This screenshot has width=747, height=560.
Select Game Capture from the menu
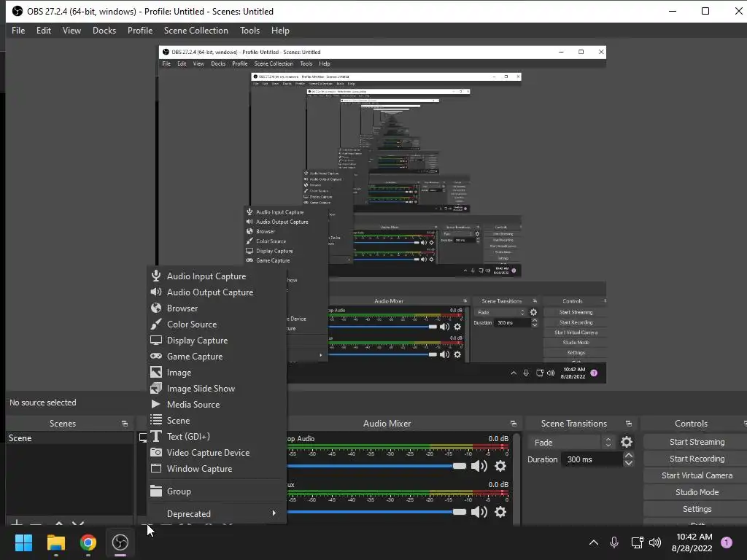tap(217, 356)
